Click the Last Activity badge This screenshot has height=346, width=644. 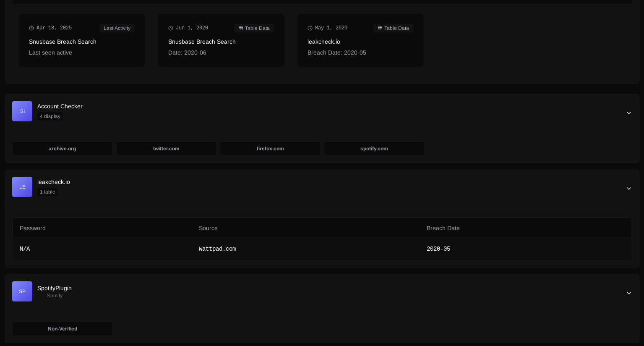pos(117,28)
